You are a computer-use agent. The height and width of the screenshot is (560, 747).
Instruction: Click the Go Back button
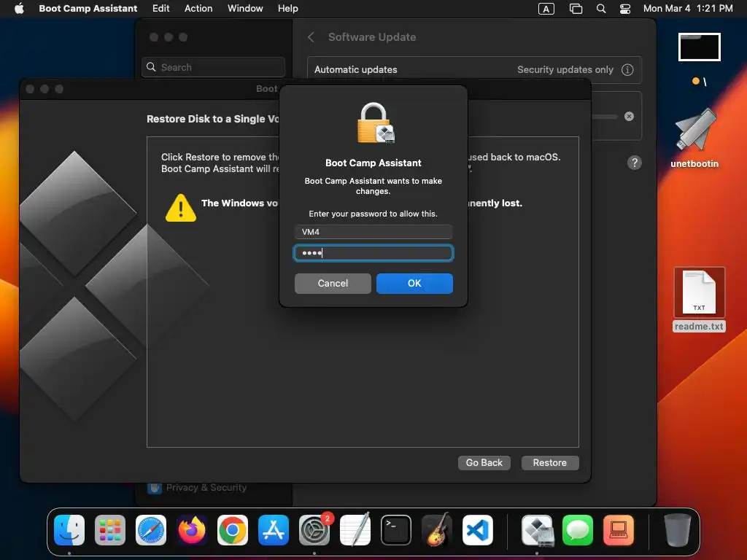coord(484,463)
